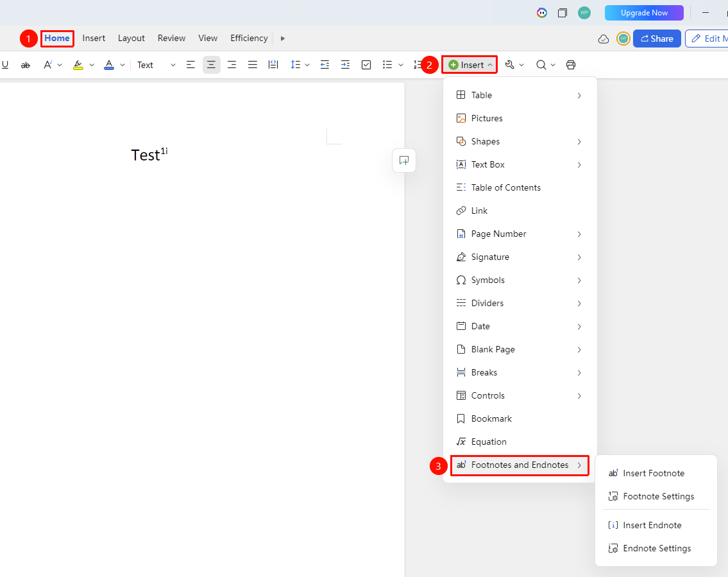The image size is (728, 577).
Task: Open the Text style dropdown
Action: pos(156,65)
